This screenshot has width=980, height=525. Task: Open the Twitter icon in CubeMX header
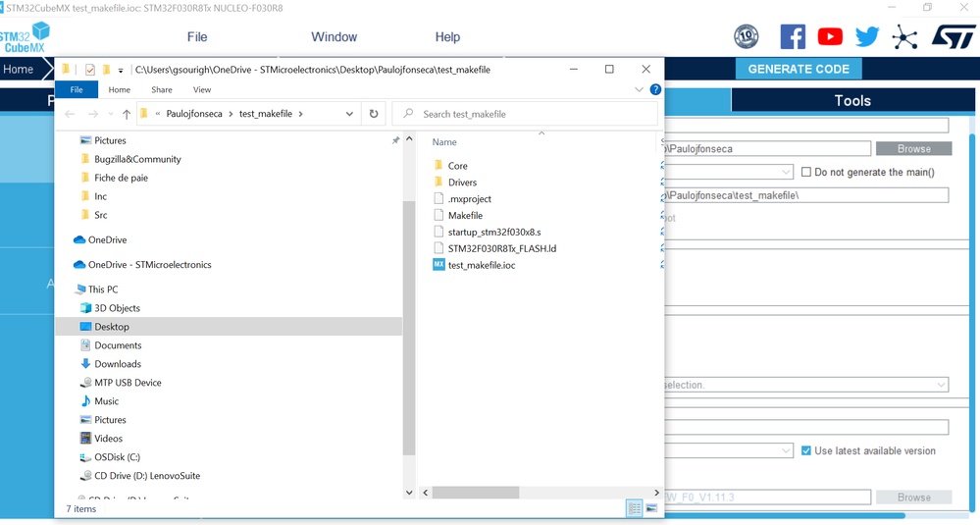tap(867, 37)
